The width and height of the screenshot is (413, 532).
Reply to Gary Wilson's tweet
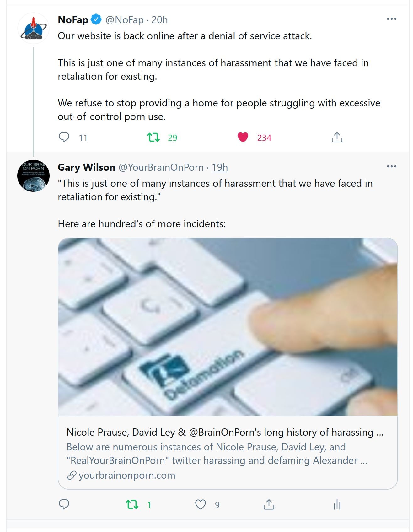click(64, 504)
